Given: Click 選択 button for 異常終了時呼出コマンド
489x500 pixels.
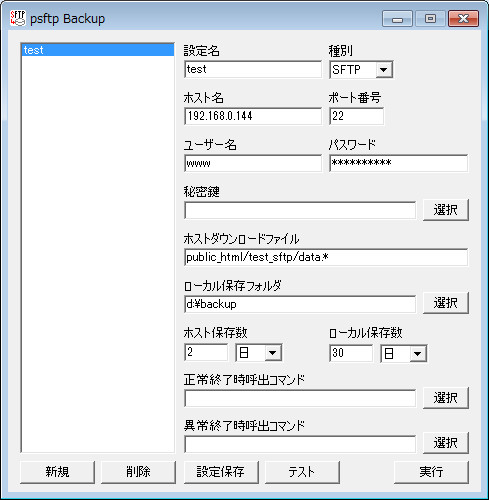Looking at the screenshot, I should [446, 443].
